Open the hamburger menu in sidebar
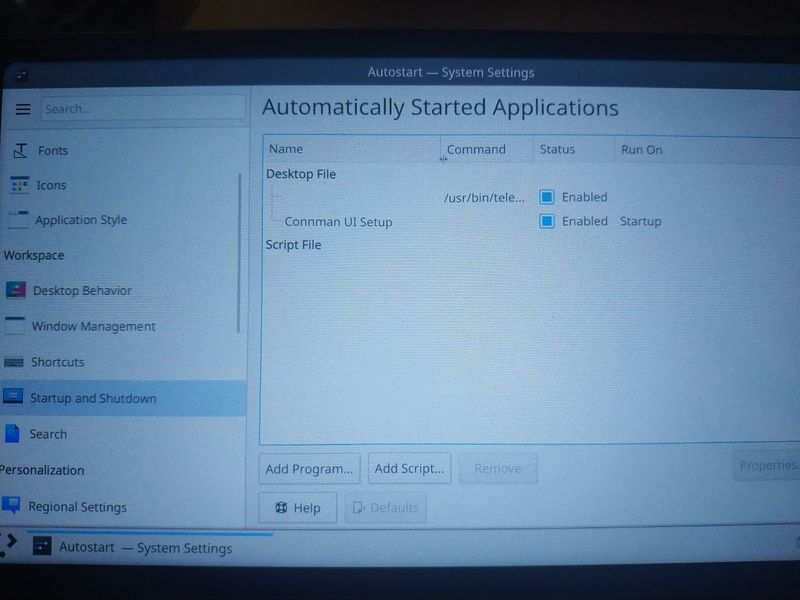The width and height of the screenshot is (800, 600). click(x=22, y=109)
